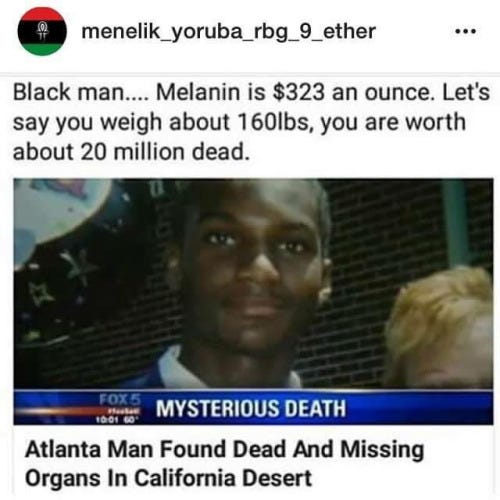
Task: Click the FOX 5 logo in banner
Action: (120, 399)
